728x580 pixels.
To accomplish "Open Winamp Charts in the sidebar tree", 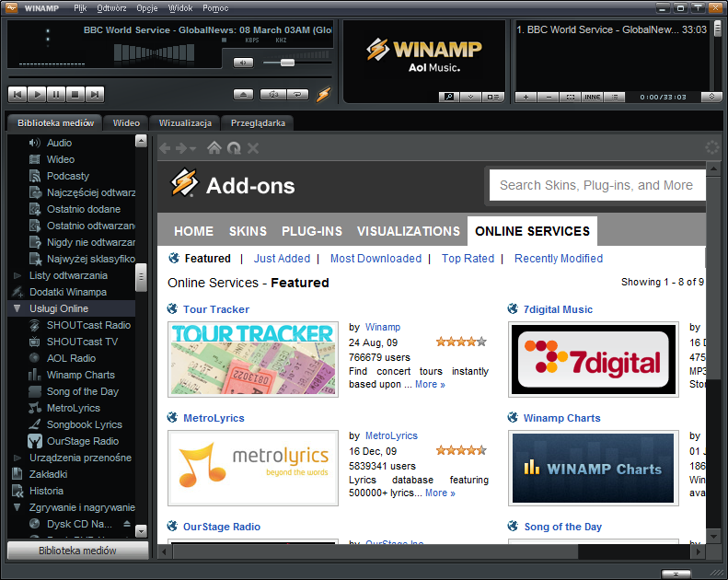I will (80, 375).
